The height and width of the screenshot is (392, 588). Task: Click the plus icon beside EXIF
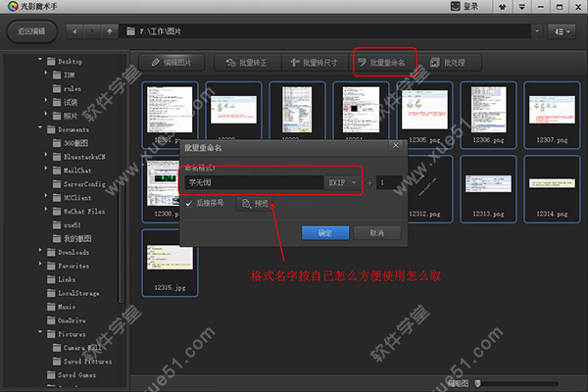(x=369, y=182)
